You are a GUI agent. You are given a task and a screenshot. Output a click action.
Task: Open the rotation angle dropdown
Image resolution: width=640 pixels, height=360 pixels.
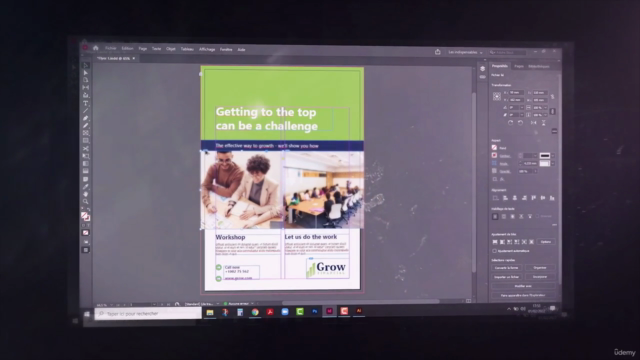(x=522, y=108)
